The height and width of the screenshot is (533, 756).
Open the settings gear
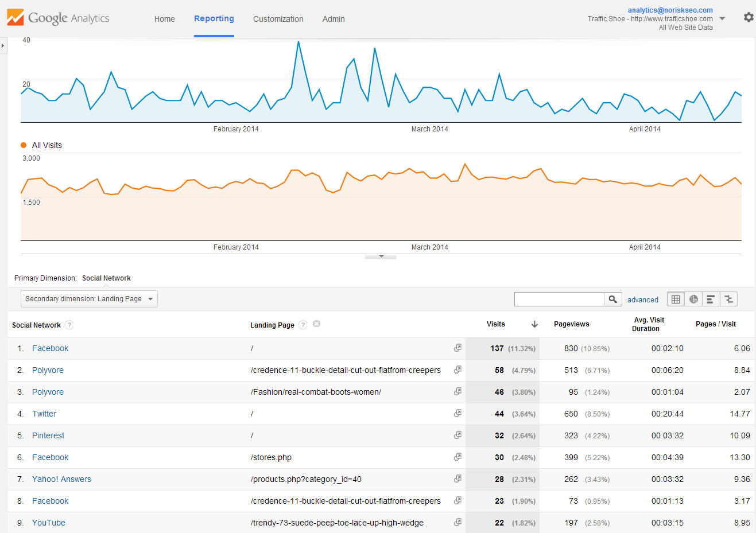pyautogui.click(x=749, y=17)
